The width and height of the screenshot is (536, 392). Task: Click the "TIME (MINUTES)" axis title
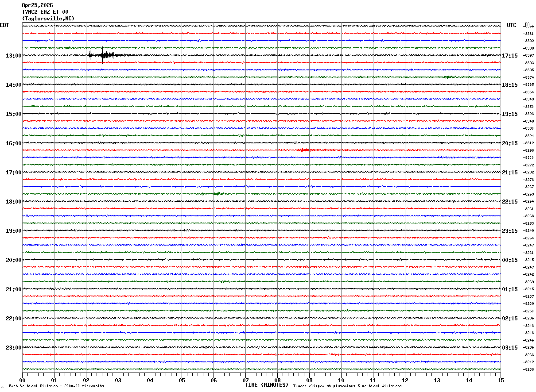tap(267, 385)
